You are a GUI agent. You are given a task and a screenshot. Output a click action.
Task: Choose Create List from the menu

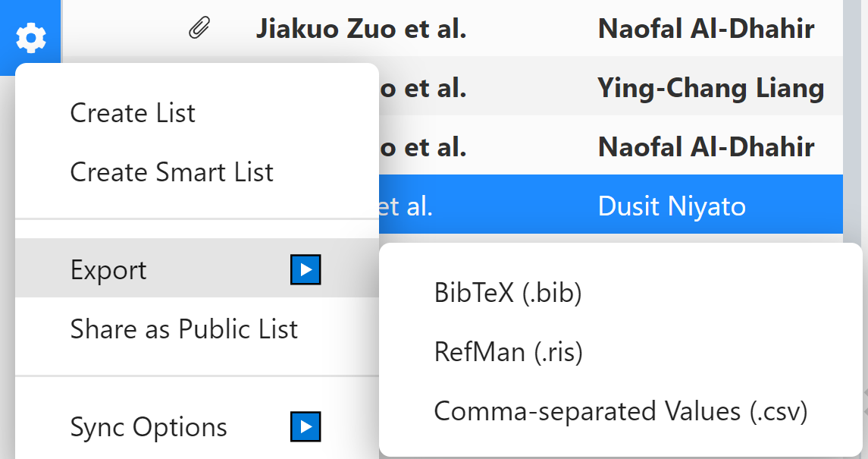coord(133,113)
